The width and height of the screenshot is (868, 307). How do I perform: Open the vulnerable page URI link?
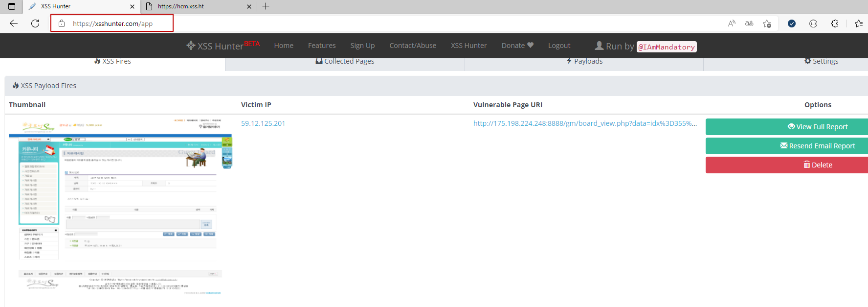click(x=585, y=123)
